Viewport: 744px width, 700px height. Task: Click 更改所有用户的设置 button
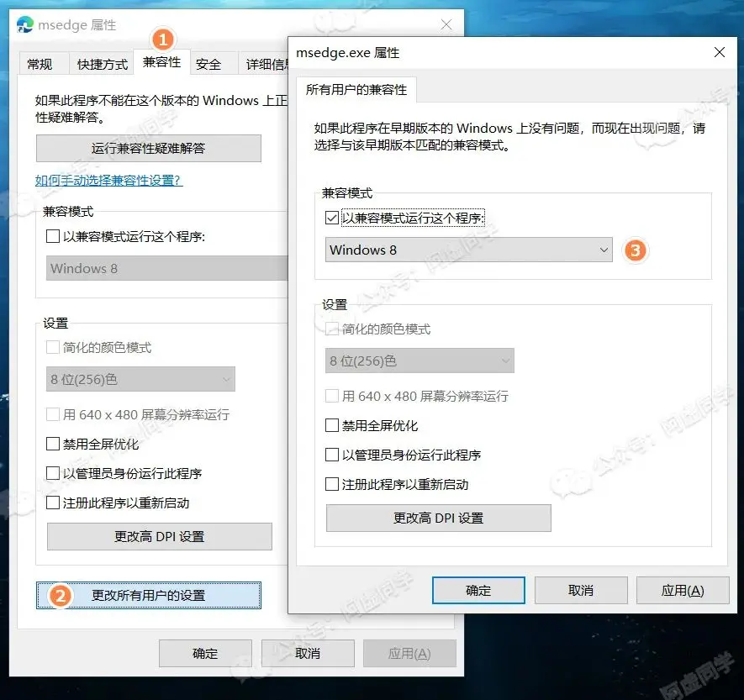[149, 595]
